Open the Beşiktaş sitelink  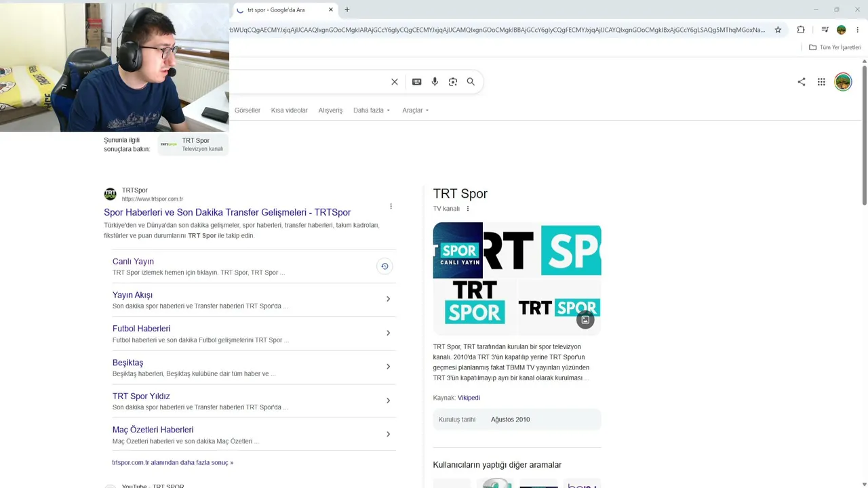[x=127, y=363]
